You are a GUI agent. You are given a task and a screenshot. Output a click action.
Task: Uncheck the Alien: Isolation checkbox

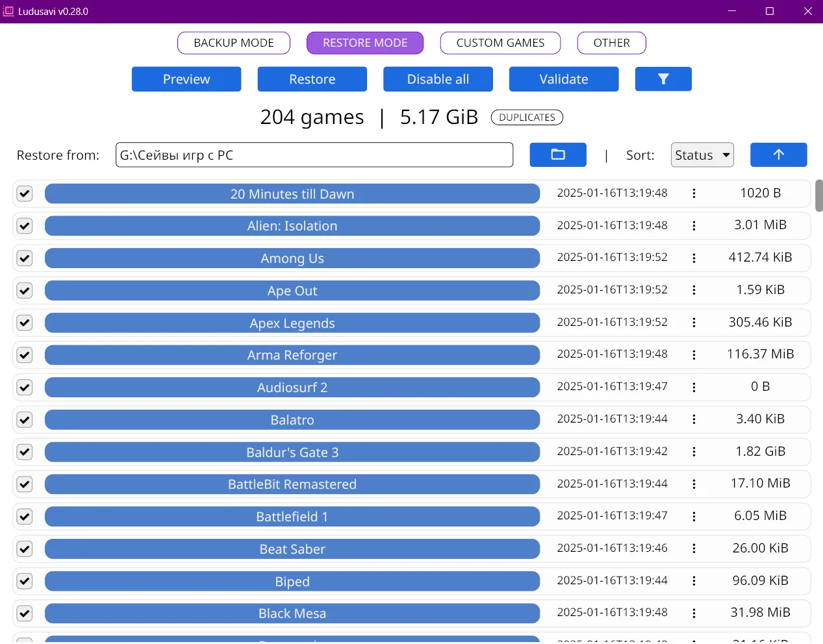tap(25, 226)
